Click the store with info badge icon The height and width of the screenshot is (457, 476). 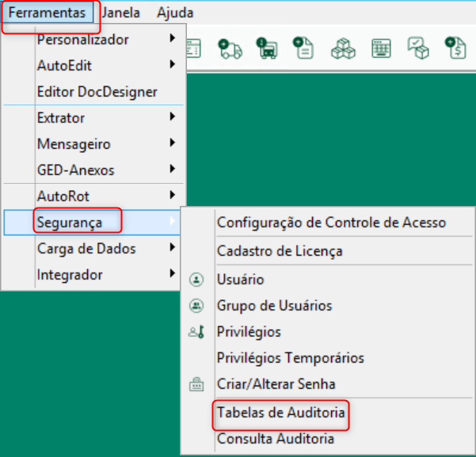pos(267,48)
